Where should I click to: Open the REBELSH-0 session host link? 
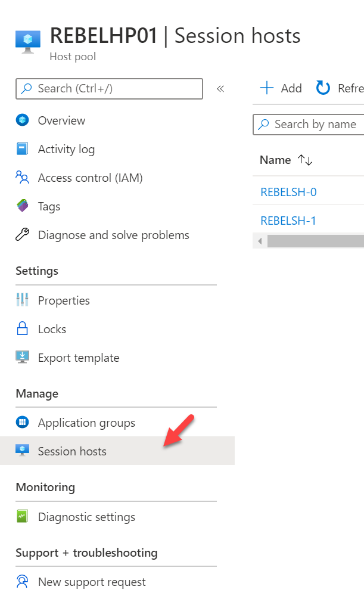(288, 192)
